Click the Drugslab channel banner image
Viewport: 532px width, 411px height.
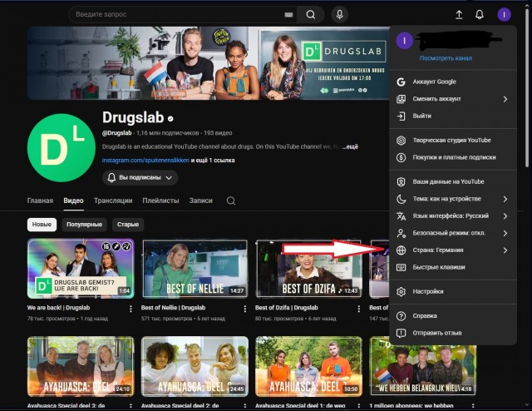click(x=209, y=63)
